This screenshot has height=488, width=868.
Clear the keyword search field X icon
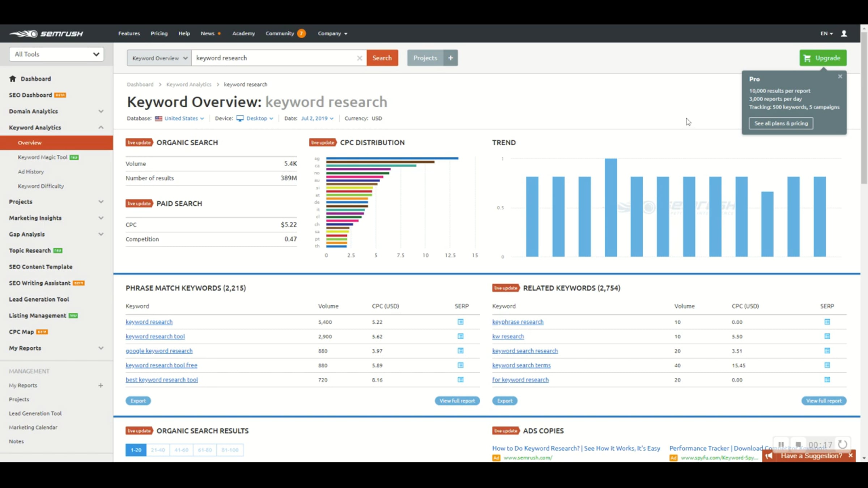(359, 58)
